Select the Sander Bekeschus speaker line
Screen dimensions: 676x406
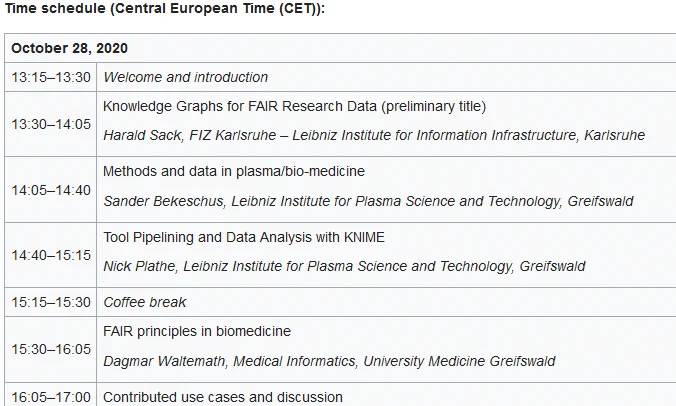tap(368, 201)
